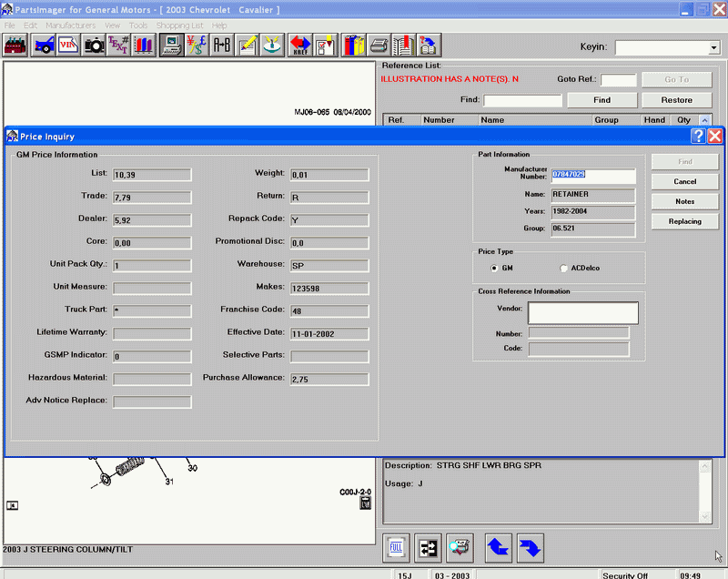The image size is (728, 579).
Task: Open the book with red bookmark icon
Action: [404, 46]
